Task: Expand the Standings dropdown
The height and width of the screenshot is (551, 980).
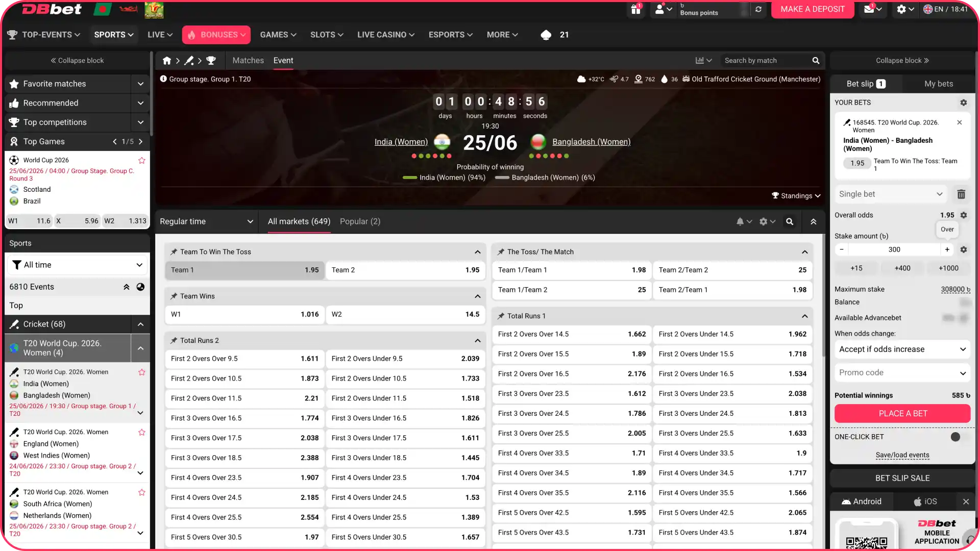Action: pos(796,196)
